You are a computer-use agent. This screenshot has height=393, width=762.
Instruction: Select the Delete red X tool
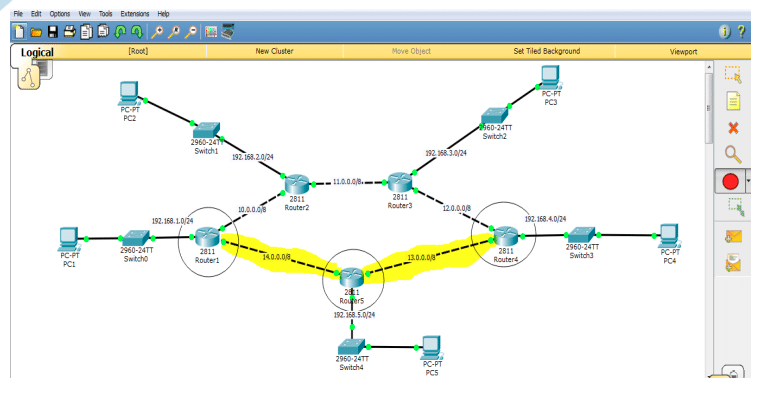[x=733, y=128]
